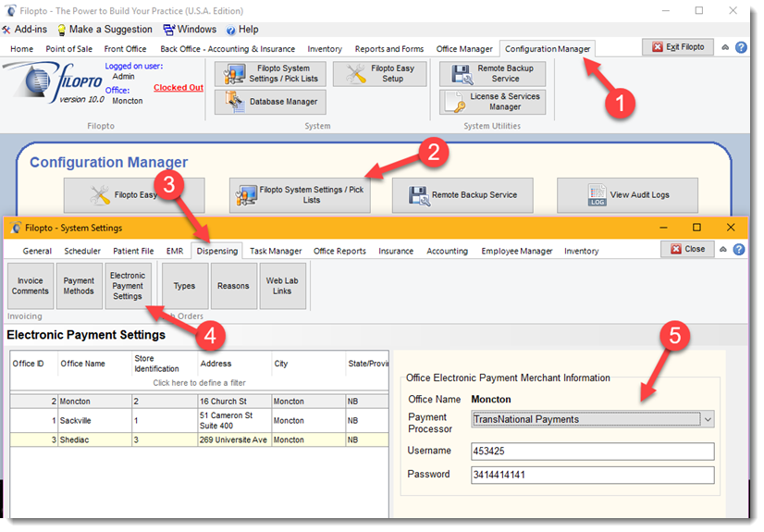Launch Remote Backup Service from the ribbon
Viewport: 764px width, 532px height.
[x=493, y=74]
